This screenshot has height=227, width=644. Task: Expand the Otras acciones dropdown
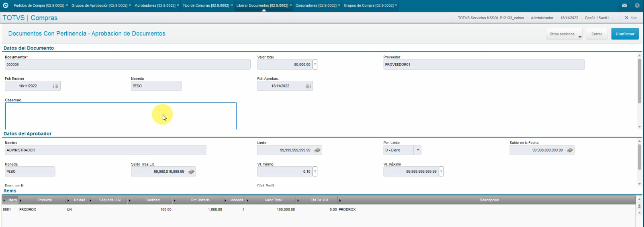[x=564, y=34]
